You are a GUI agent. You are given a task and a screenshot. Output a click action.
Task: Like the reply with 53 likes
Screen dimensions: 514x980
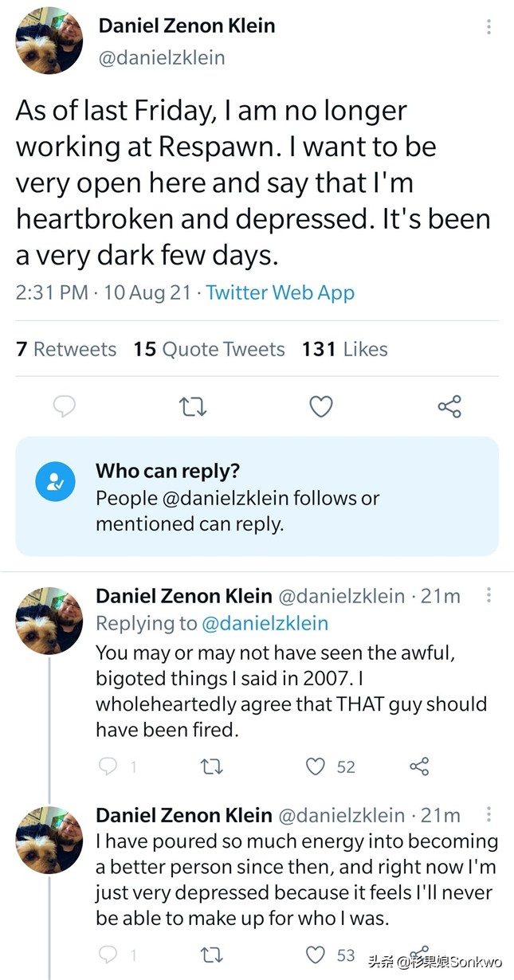click(316, 955)
